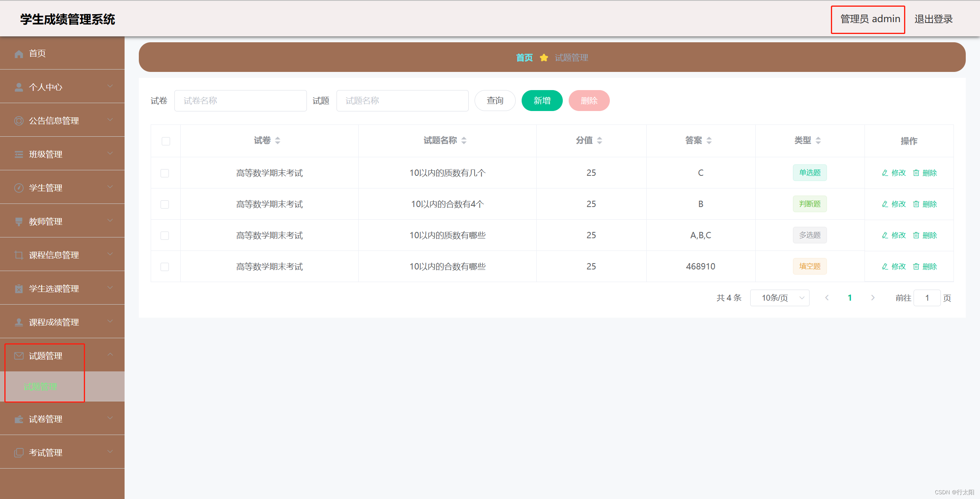
Task: Click the 学生管理 clock-style icon
Action: 19,188
